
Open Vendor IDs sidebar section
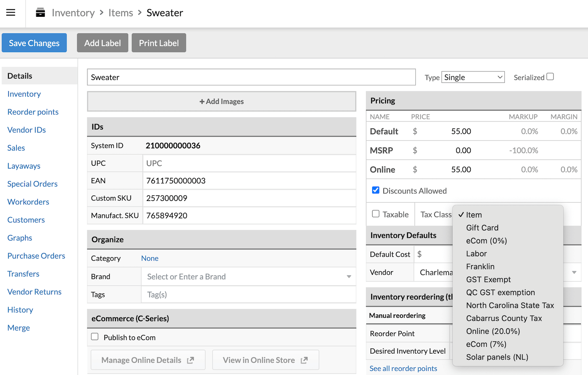tap(26, 130)
